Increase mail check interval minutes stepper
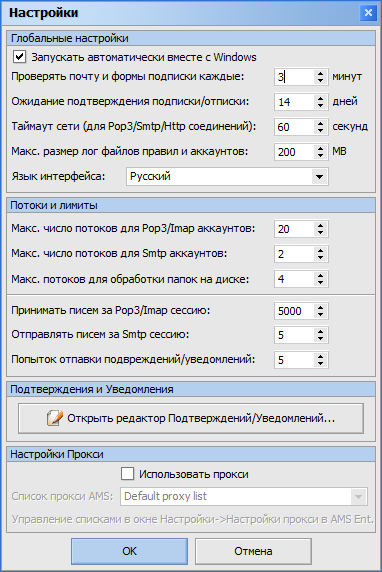Image resolution: width=382 pixels, height=572 pixels. click(320, 73)
